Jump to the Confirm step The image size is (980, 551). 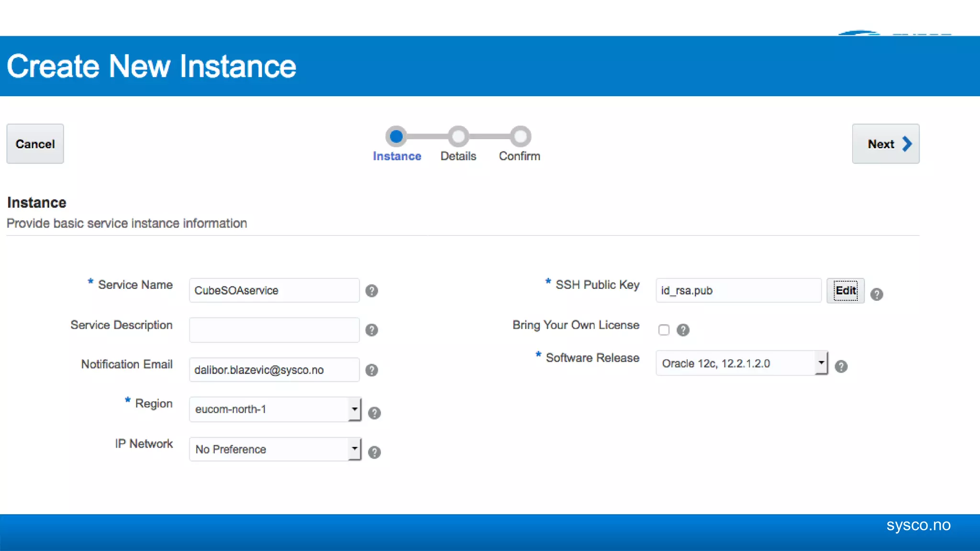point(520,137)
